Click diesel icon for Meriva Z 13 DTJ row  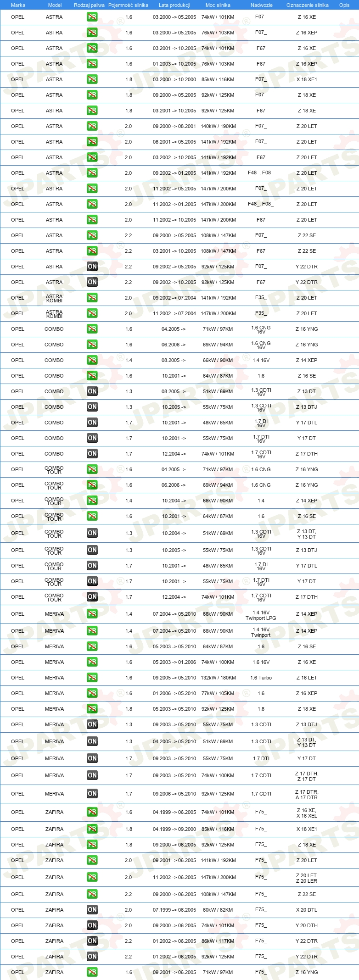tap(92, 724)
